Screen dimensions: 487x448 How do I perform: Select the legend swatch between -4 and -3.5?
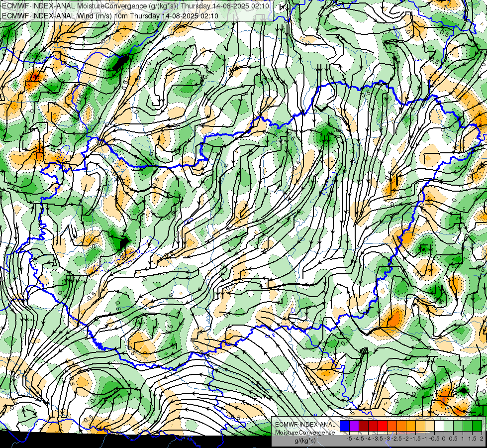[373, 426]
